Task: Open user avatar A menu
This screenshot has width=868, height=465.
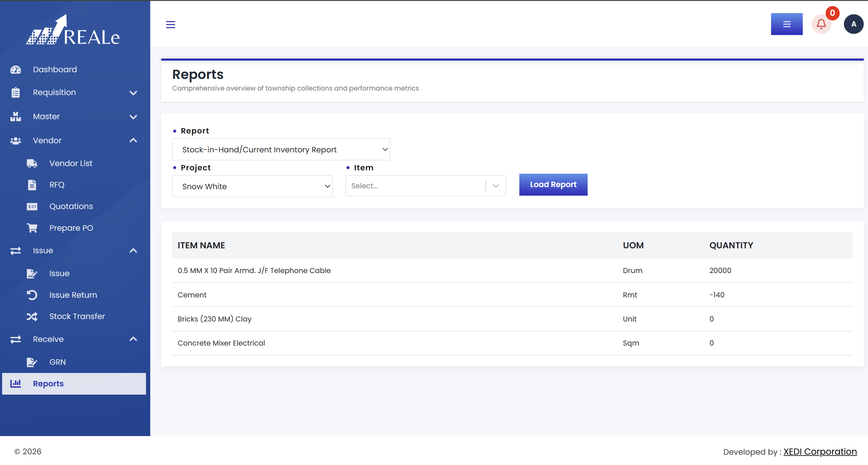Action: pyautogui.click(x=853, y=24)
